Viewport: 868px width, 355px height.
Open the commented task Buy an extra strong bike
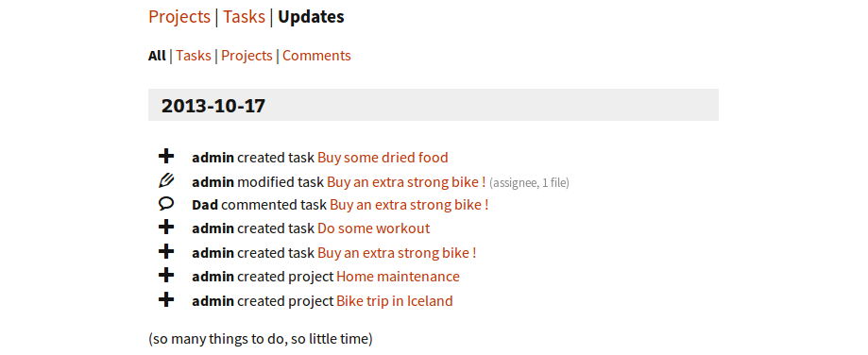pyautogui.click(x=409, y=205)
